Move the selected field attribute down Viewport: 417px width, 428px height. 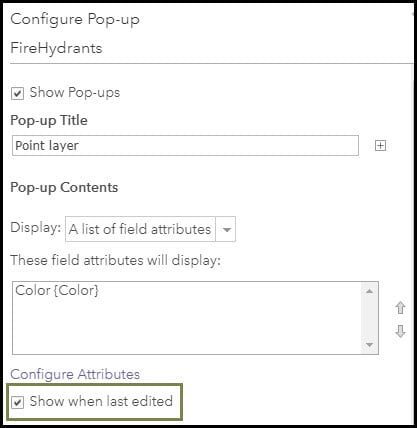coord(400,331)
